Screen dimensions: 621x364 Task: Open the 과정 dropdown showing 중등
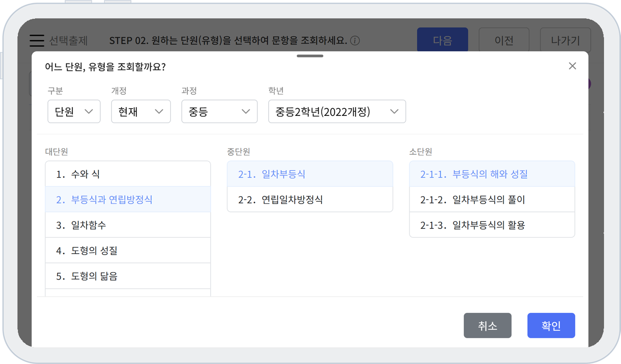point(219,112)
